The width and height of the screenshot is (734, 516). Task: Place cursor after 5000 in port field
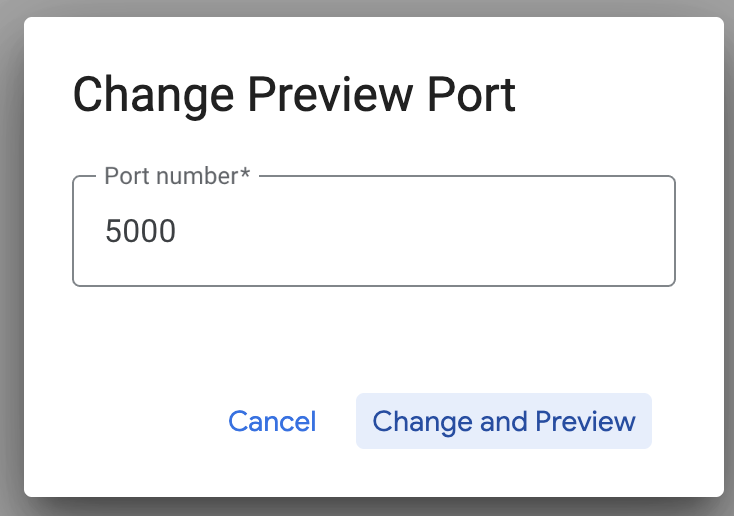point(180,232)
